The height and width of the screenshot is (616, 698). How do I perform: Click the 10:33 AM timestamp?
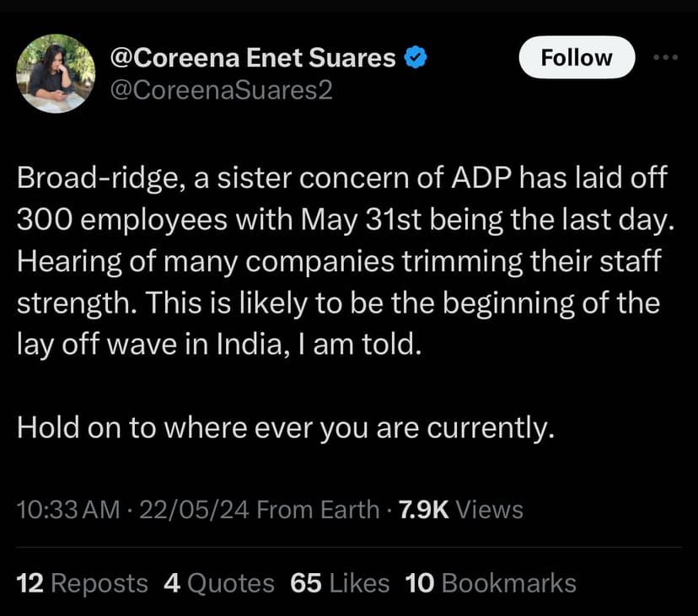[x=68, y=510]
